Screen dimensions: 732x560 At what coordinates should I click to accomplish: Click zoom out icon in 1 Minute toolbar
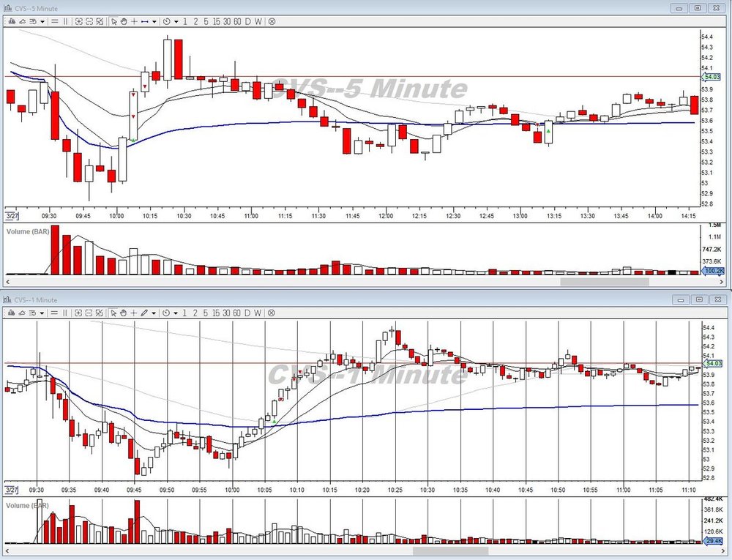(x=89, y=313)
